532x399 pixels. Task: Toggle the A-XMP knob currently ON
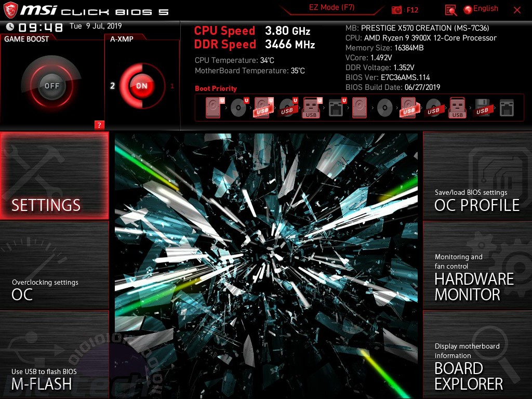coord(142,86)
